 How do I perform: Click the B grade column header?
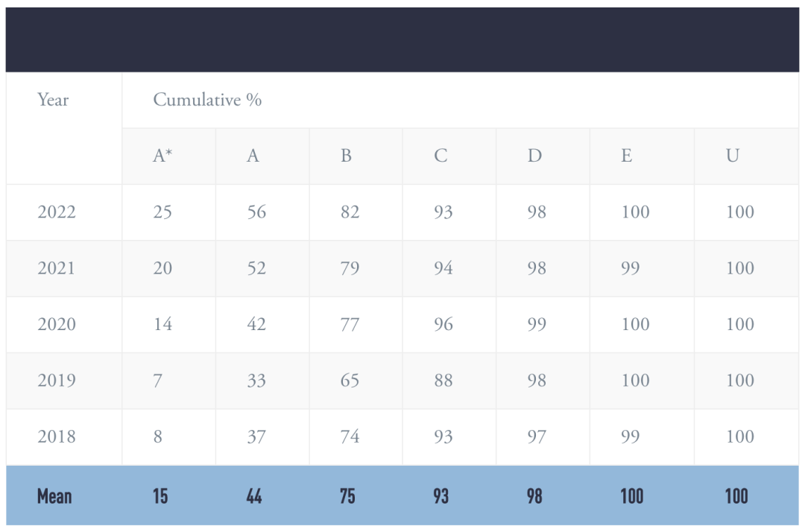point(346,156)
